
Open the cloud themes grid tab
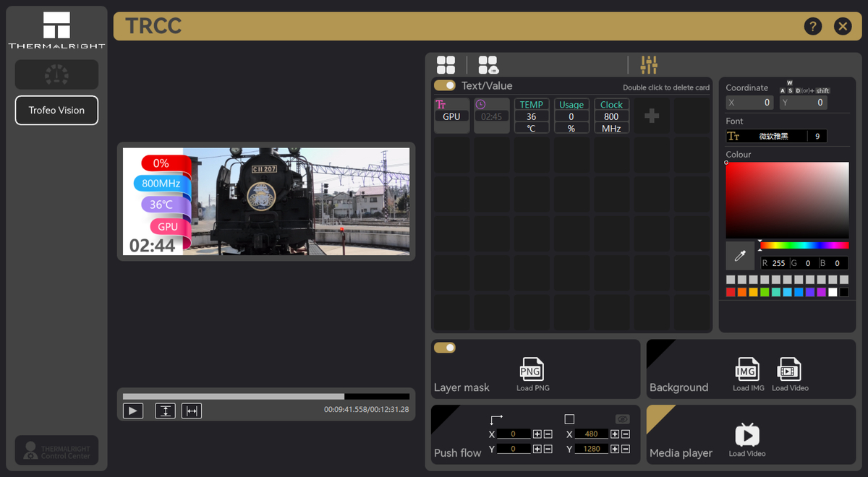[x=488, y=65]
